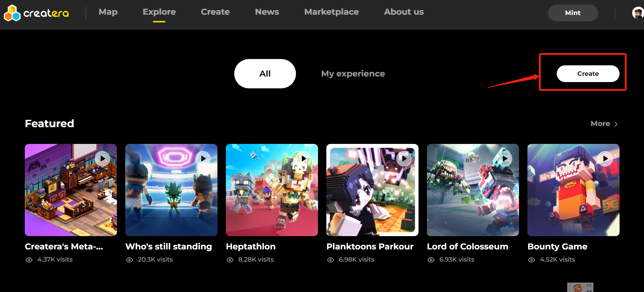Open the News section
The image size is (644, 292).
[267, 12]
